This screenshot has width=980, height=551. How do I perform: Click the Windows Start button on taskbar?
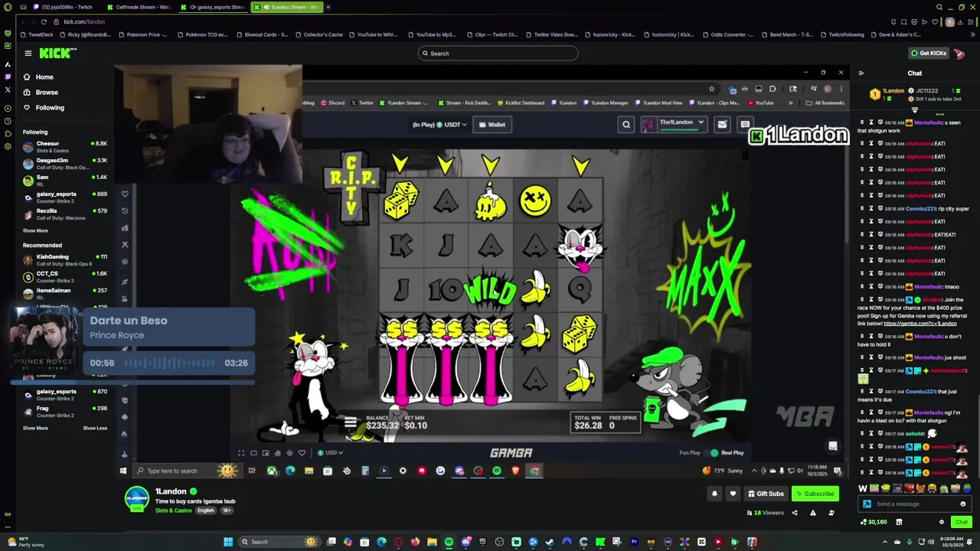point(227,542)
